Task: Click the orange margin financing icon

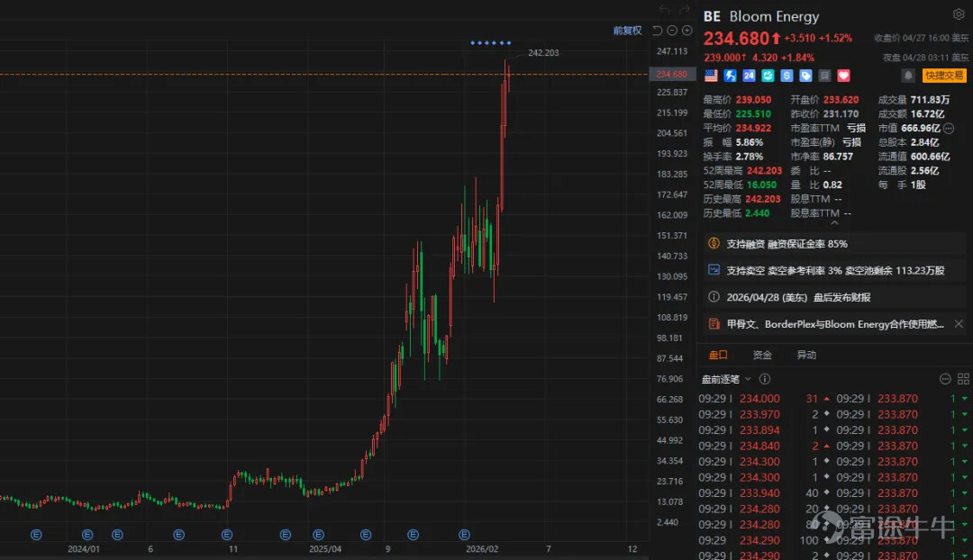Action: (x=714, y=244)
